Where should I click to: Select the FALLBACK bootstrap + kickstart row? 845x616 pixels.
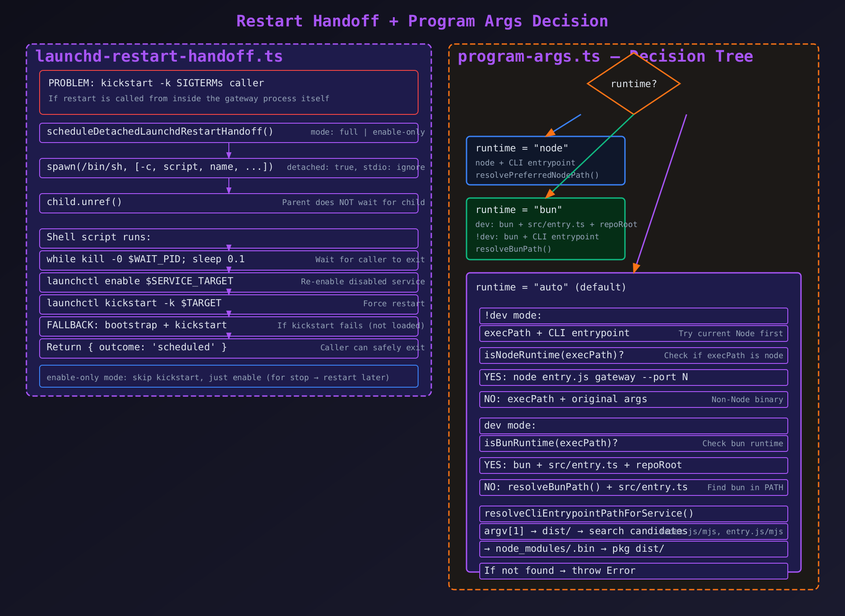(x=228, y=326)
